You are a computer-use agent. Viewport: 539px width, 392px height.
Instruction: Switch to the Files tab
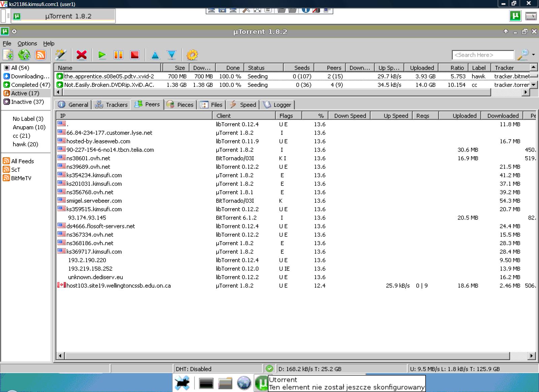pyautogui.click(x=212, y=105)
